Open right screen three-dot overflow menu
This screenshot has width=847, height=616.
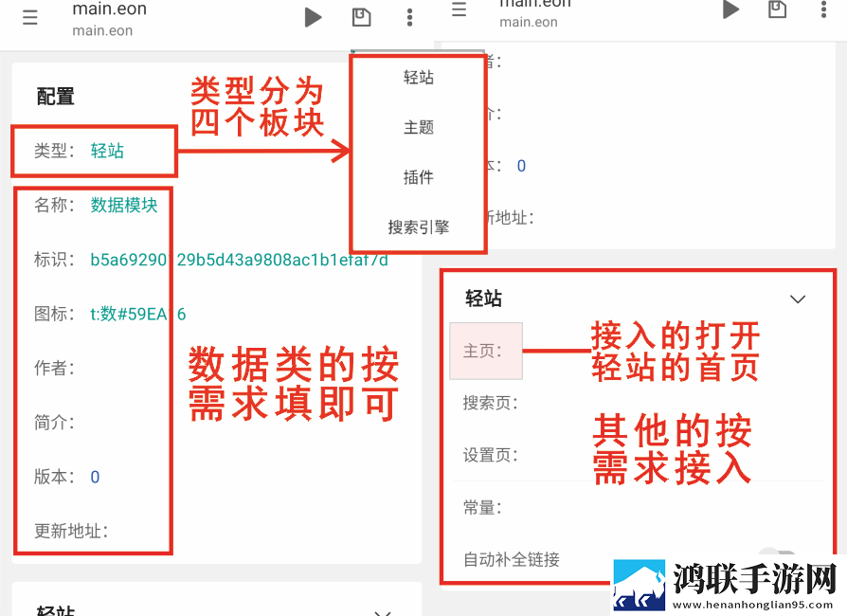[823, 9]
